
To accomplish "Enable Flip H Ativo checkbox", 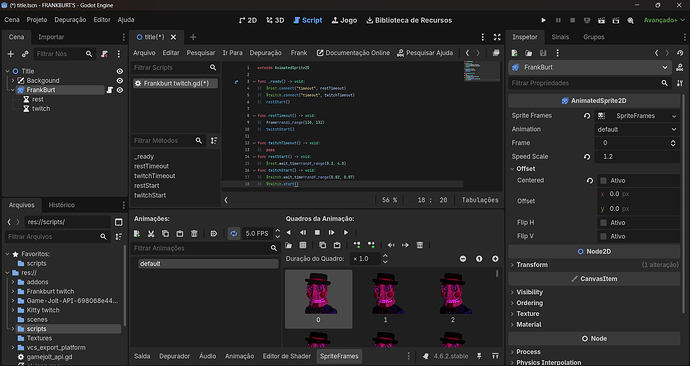I will click(603, 223).
